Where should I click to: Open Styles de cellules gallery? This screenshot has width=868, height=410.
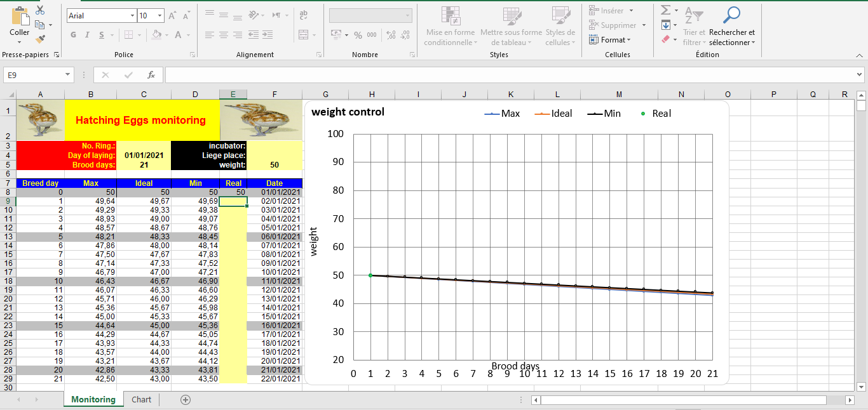560,27
